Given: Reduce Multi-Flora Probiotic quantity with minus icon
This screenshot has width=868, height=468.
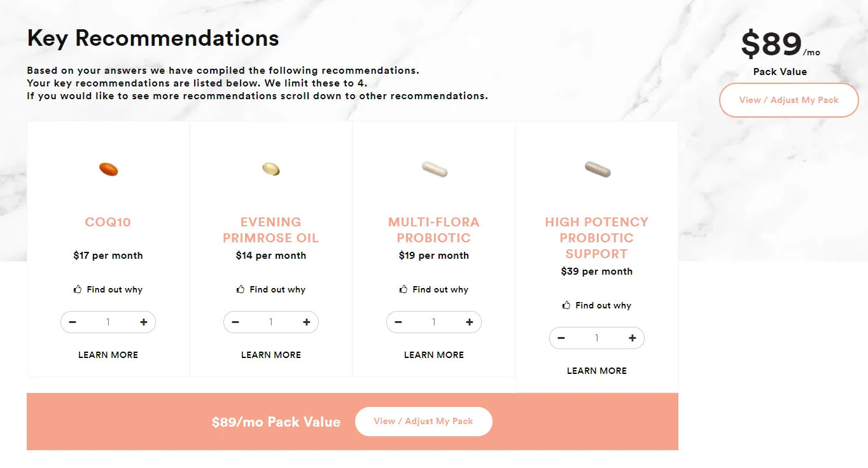Looking at the screenshot, I should [398, 322].
